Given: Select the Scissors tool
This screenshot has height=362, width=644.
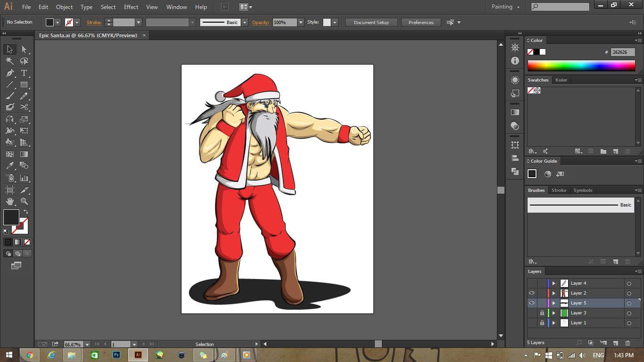Looking at the screenshot, I should [x=24, y=107].
